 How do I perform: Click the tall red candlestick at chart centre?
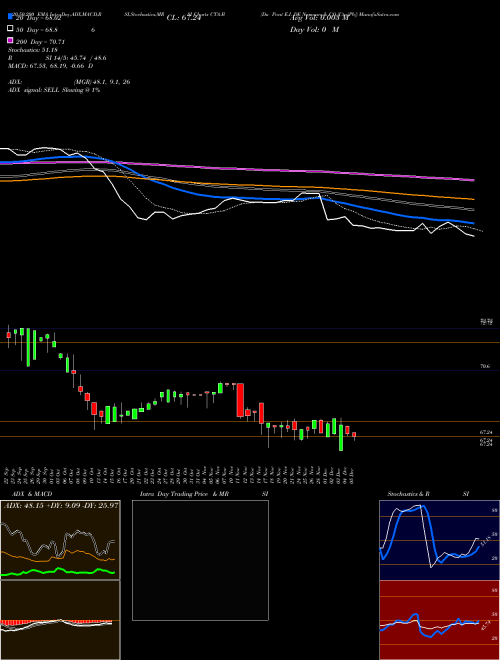coord(240,400)
